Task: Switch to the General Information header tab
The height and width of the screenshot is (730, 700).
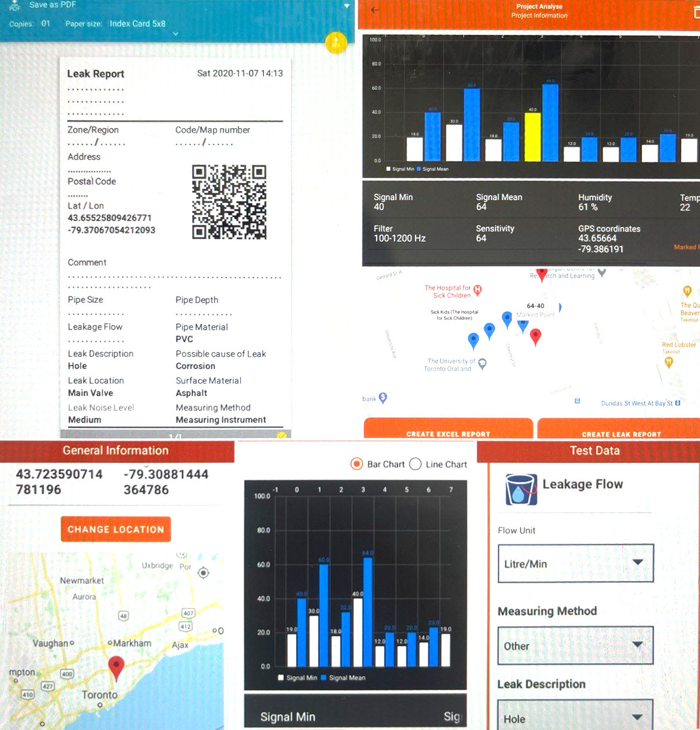Action: [x=116, y=450]
